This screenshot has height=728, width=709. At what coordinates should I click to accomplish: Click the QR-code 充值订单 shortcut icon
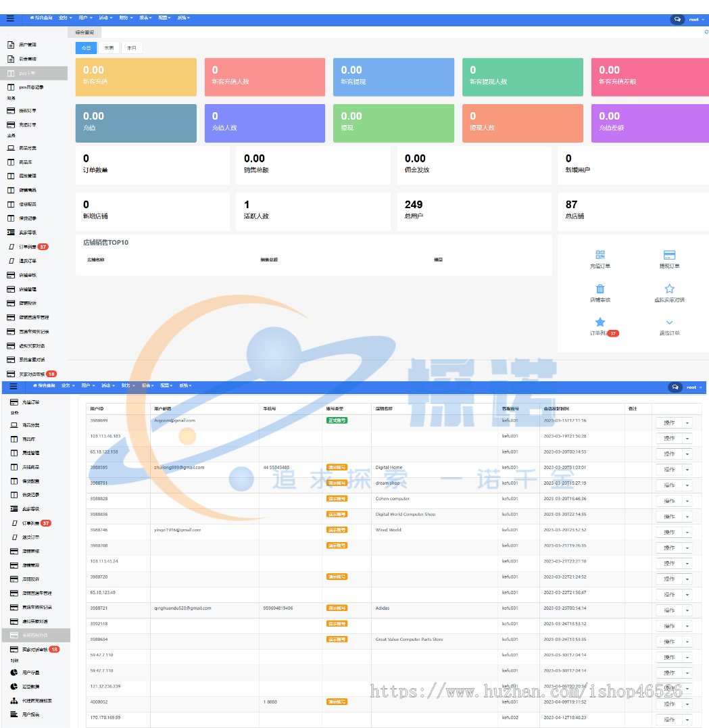click(x=600, y=255)
